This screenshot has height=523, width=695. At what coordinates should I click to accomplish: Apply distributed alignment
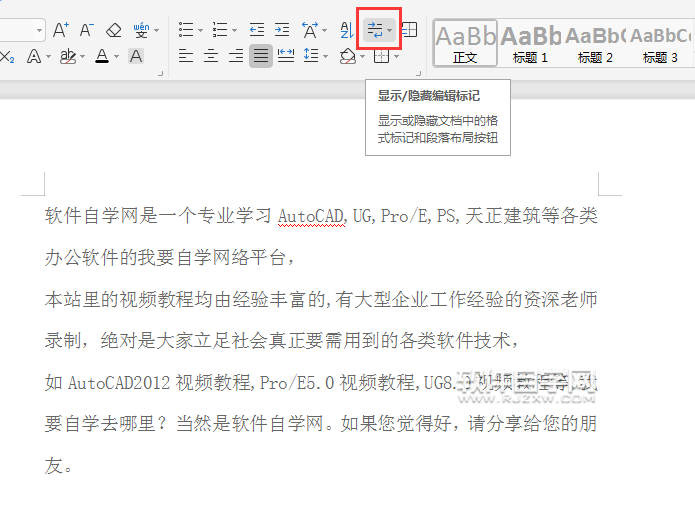pos(286,55)
